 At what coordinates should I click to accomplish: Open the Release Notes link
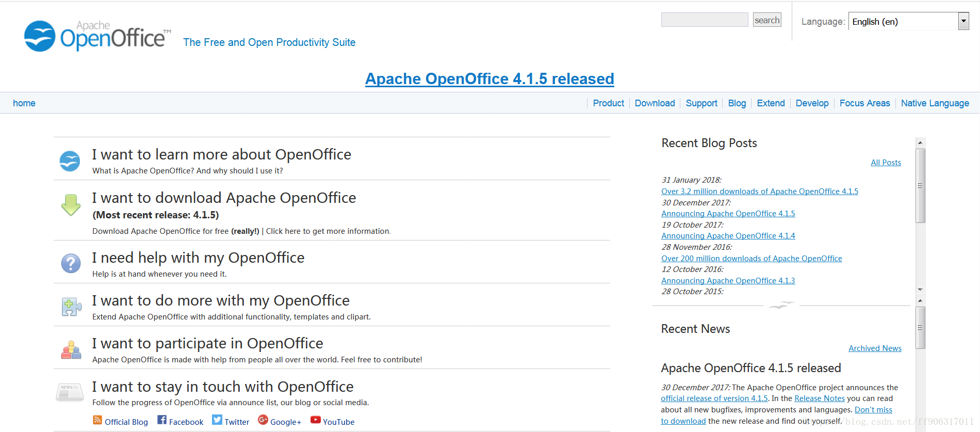point(820,398)
